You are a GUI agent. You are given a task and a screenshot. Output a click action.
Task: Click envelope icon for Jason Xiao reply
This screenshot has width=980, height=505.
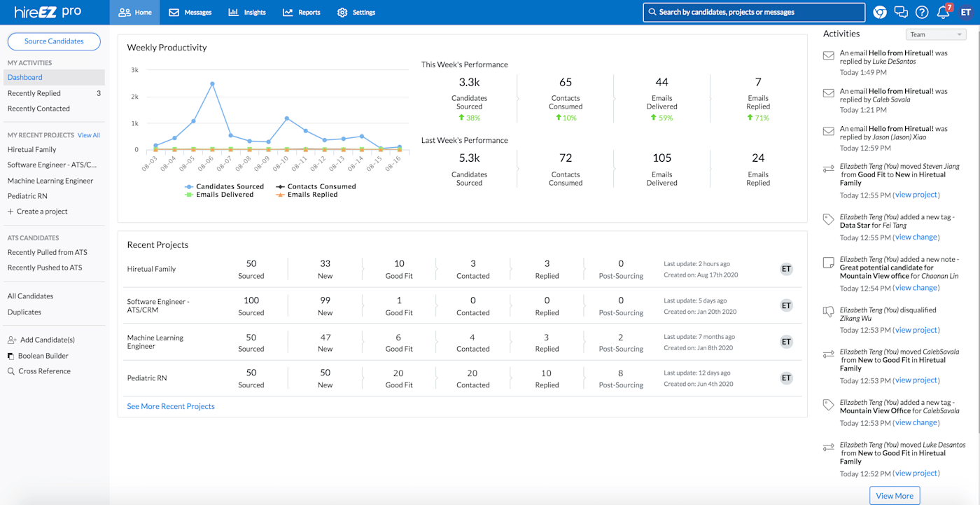[829, 131]
